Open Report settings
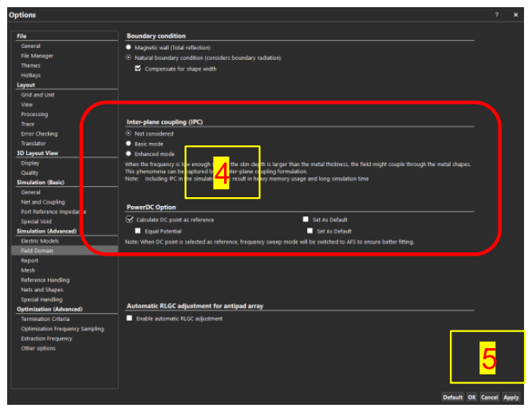 click(30, 260)
